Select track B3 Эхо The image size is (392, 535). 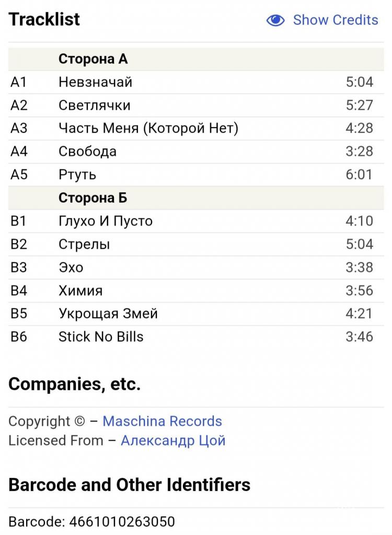[196, 267]
